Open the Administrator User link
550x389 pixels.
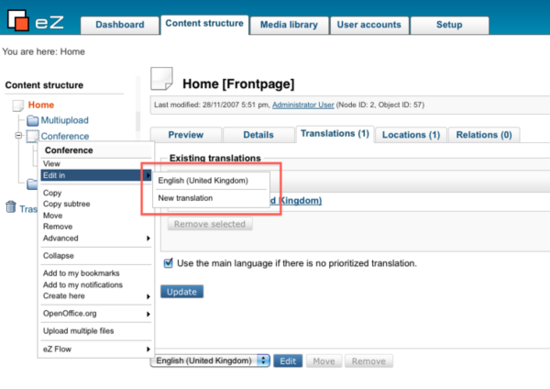pyautogui.click(x=303, y=105)
